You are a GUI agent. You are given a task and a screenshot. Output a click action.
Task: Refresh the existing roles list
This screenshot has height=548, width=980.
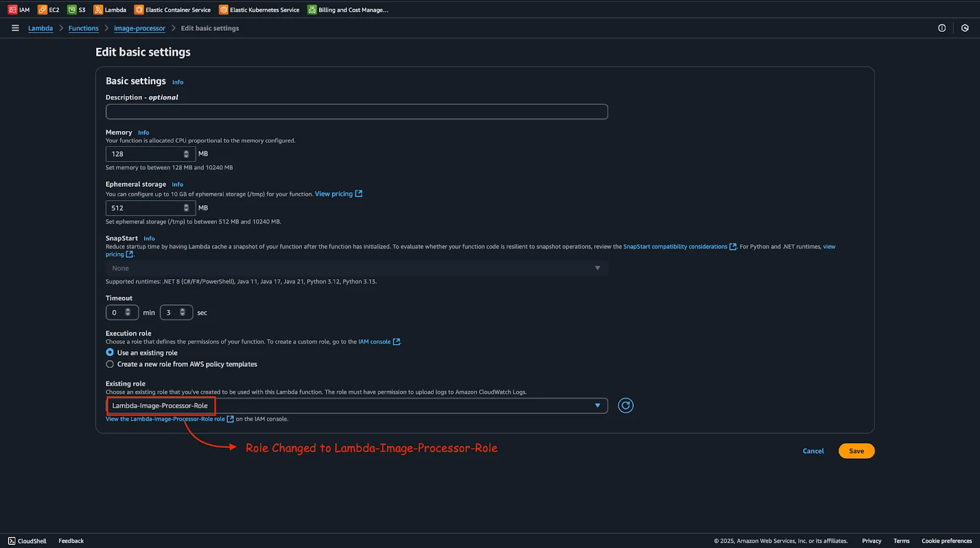point(625,405)
